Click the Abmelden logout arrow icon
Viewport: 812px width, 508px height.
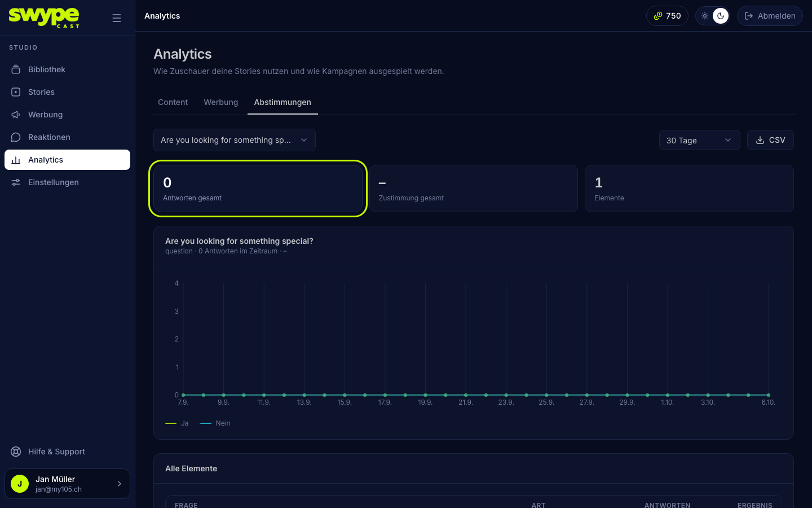[x=749, y=16]
